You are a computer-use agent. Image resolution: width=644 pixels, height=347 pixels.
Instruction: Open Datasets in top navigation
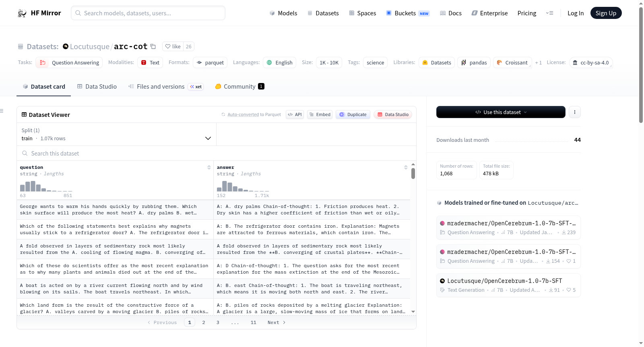click(x=323, y=13)
